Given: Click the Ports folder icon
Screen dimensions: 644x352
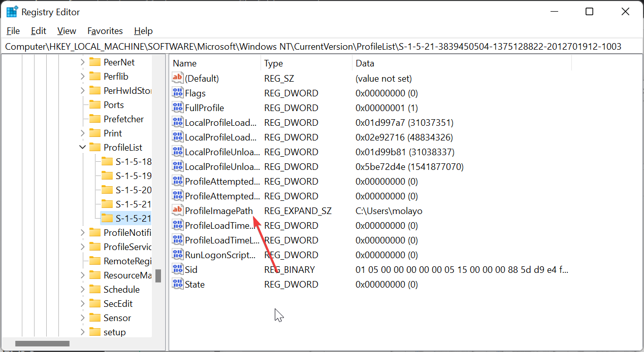Looking at the screenshot, I should tap(95, 104).
